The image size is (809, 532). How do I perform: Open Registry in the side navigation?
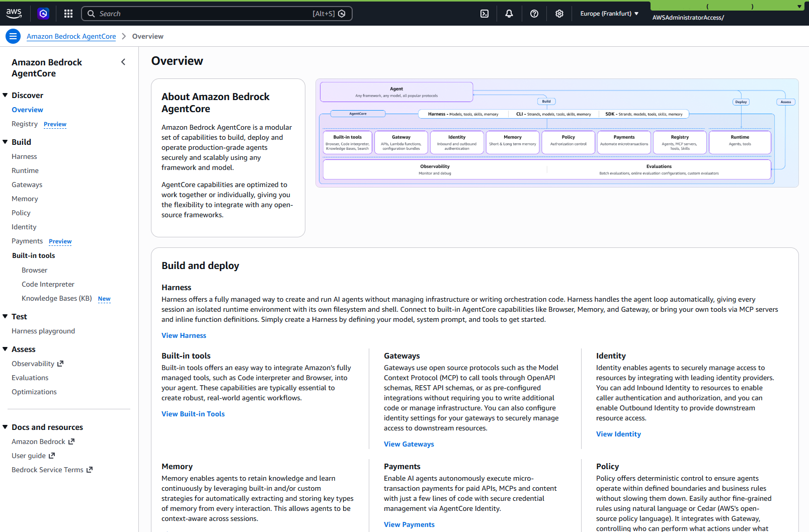pos(25,124)
